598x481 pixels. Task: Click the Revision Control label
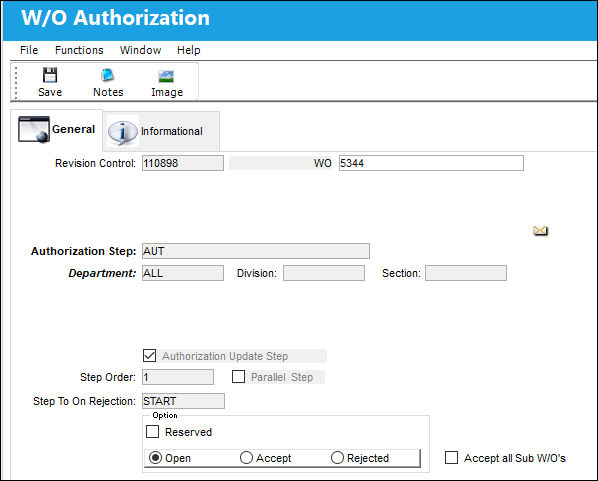pyautogui.click(x=95, y=163)
